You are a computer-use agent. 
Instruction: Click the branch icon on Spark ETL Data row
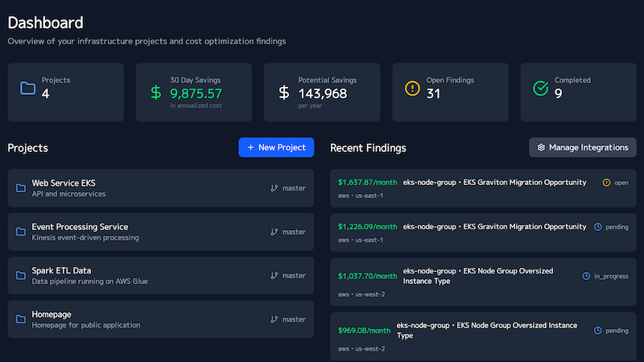pyautogui.click(x=275, y=275)
